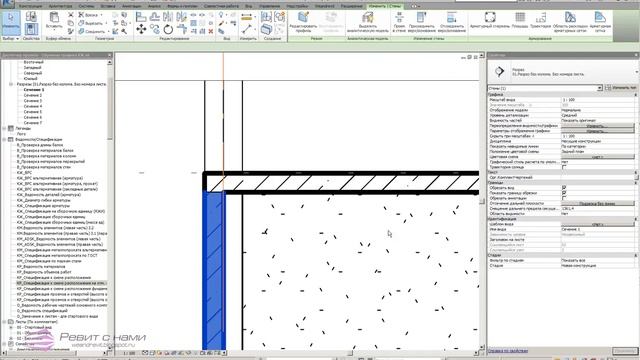Image resolution: width=640 pixels, height=360 pixels.
Task: Click Область раскладки арматурных сеток icon
Action: pos(570,17)
